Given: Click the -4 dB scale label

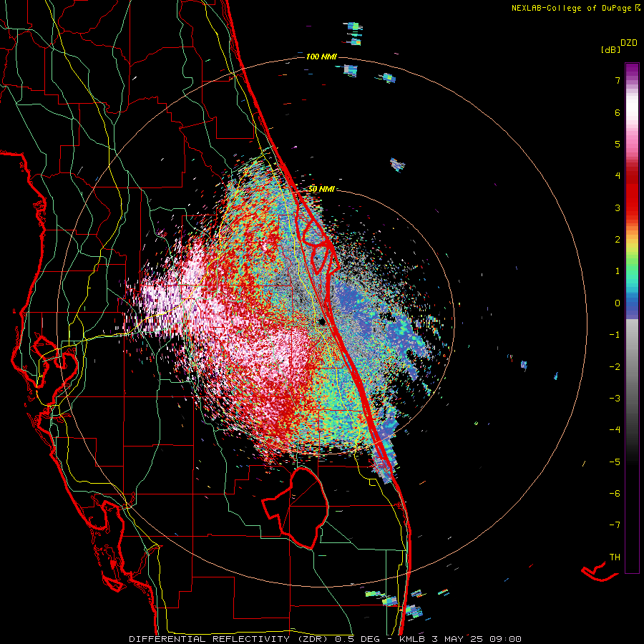Looking at the screenshot, I should point(615,429).
